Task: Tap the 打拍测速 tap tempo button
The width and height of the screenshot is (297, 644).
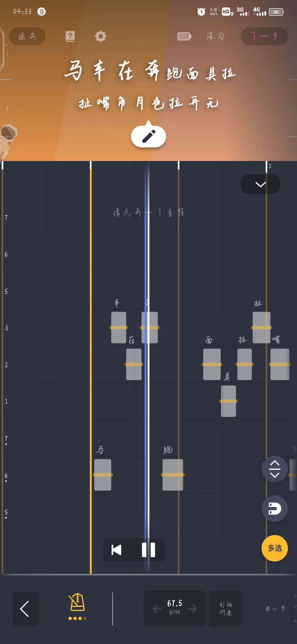Action: [x=226, y=608]
